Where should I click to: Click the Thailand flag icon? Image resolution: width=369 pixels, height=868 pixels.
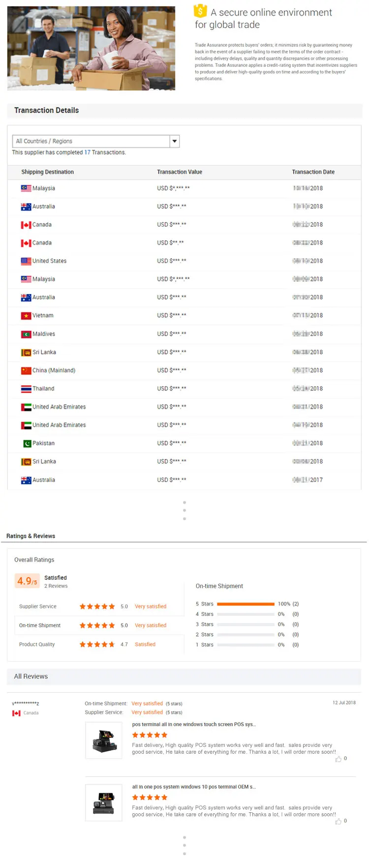tap(26, 389)
